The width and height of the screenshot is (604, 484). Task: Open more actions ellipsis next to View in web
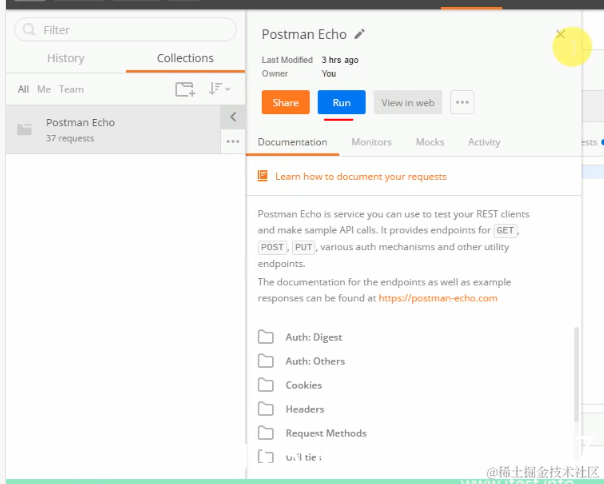(x=462, y=102)
